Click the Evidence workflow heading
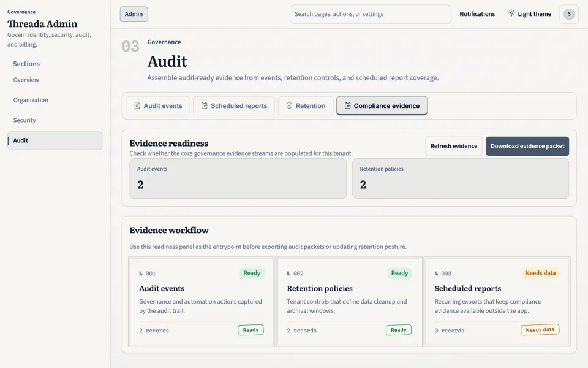588x368 pixels. pos(169,230)
